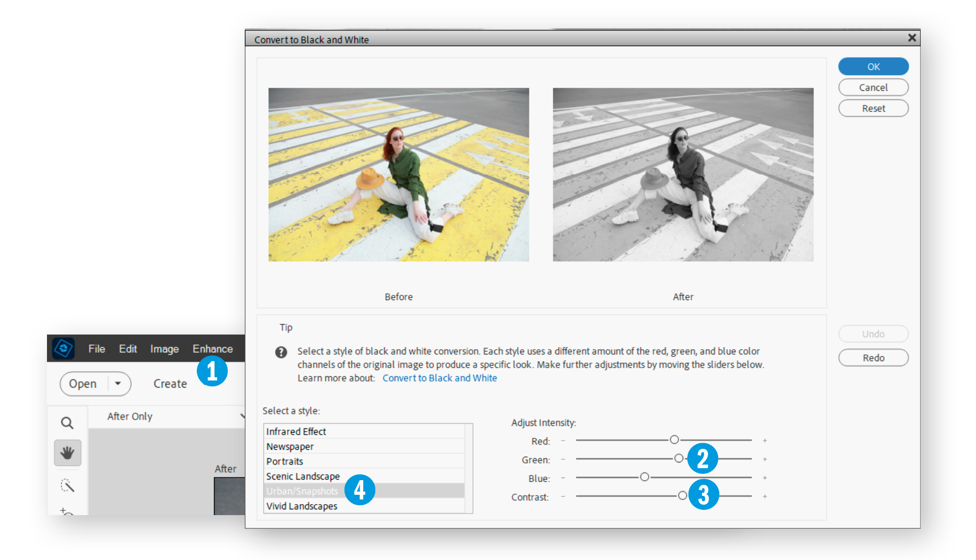
Task: Select the Quick Selection tool
Action: [x=67, y=486]
